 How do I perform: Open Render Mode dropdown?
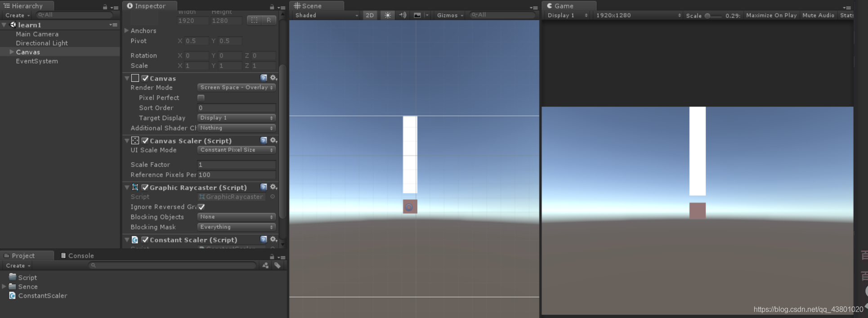[236, 87]
